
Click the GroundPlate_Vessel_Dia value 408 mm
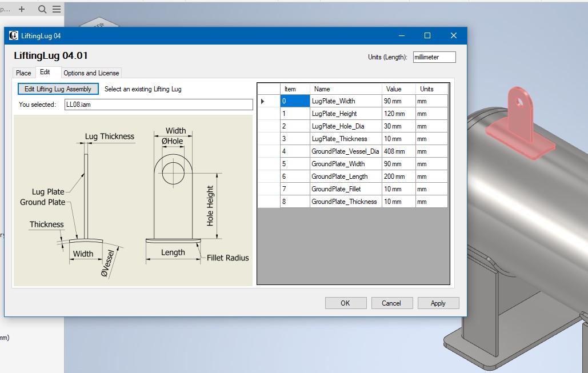pos(398,151)
